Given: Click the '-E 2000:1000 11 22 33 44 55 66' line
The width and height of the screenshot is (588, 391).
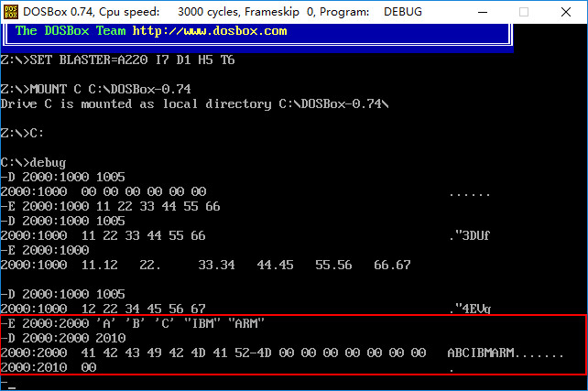Looking at the screenshot, I should [110, 206].
